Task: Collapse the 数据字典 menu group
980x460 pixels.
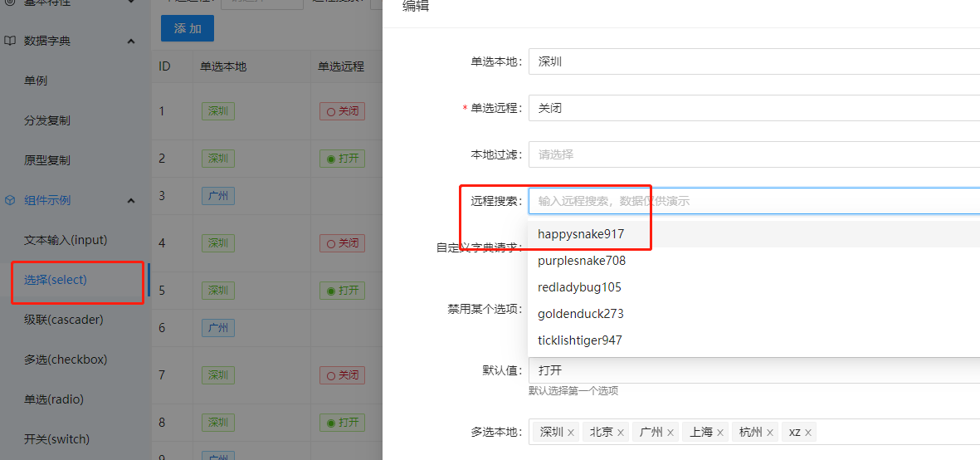Action: point(131,42)
